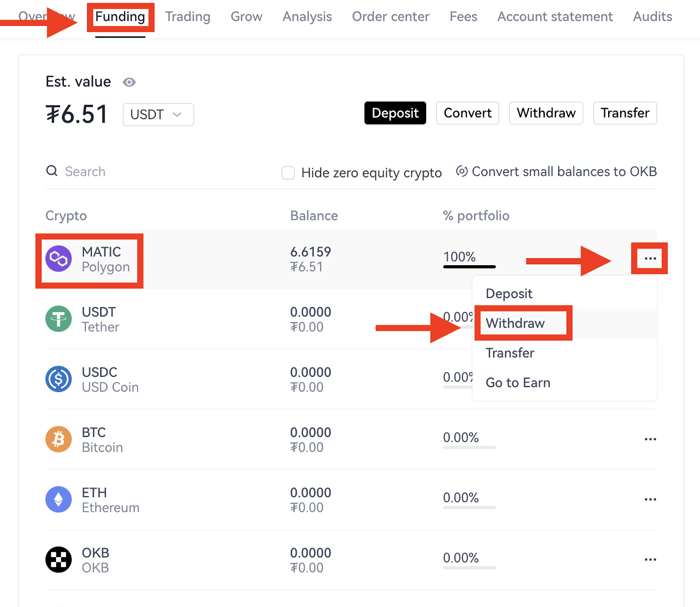Open the three-dot menu for ETH row
Screen dimensions: 700x607
tap(650, 499)
